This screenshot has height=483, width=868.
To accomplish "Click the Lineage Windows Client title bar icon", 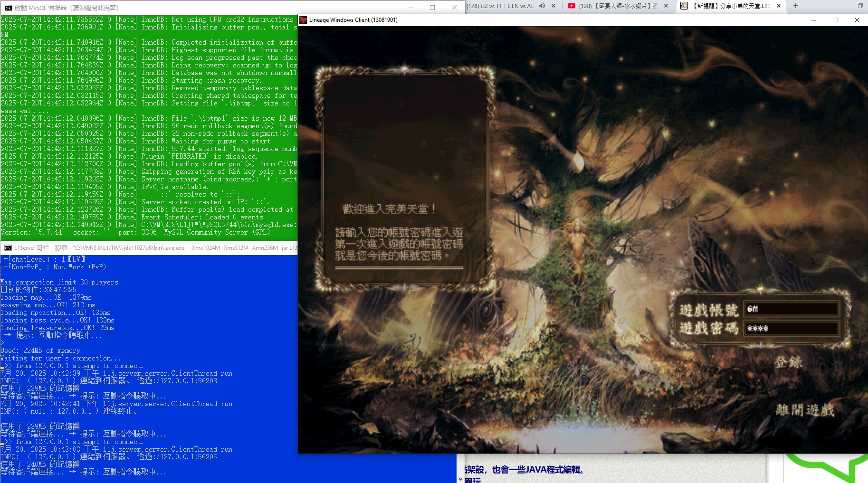I will (303, 20).
